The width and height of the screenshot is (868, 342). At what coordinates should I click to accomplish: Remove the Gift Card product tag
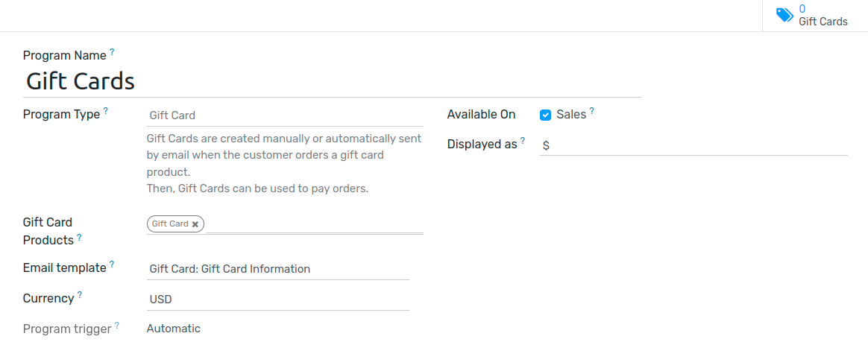(195, 224)
